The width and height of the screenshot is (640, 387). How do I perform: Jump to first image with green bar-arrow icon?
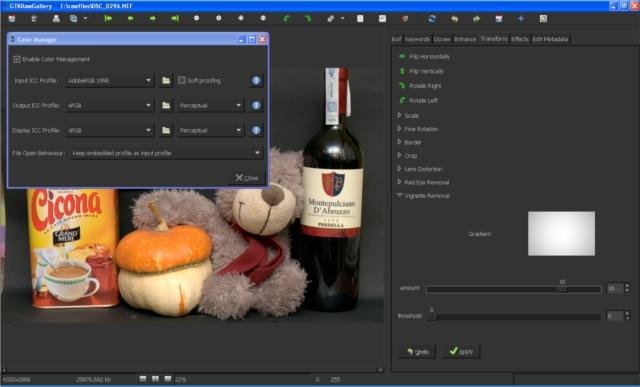point(108,19)
